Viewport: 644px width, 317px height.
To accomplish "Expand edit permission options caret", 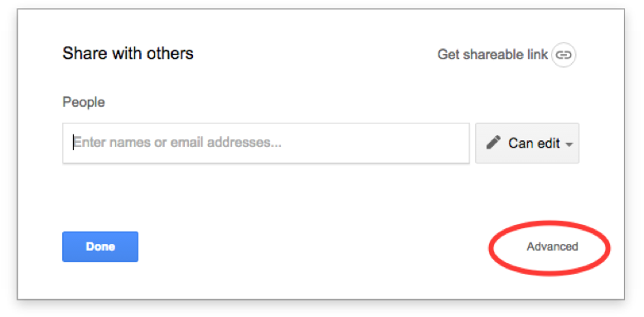I will (x=569, y=144).
